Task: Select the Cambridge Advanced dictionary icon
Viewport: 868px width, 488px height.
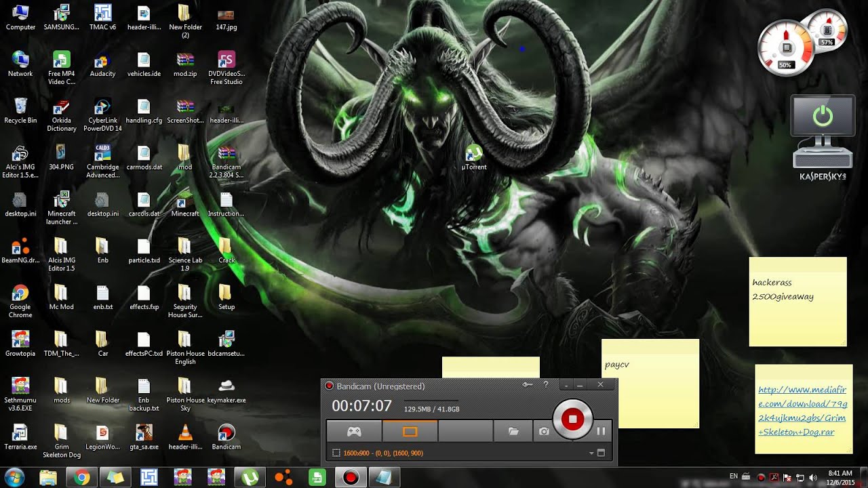Action: (x=102, y=161)
